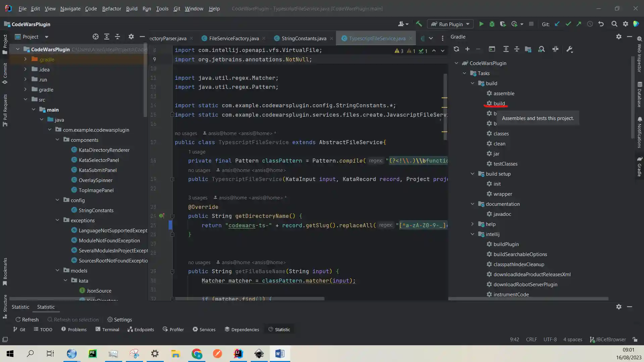The image size is (644, 362).
Task: Open the Refactor menu
Action: click(x=111, y=9)
